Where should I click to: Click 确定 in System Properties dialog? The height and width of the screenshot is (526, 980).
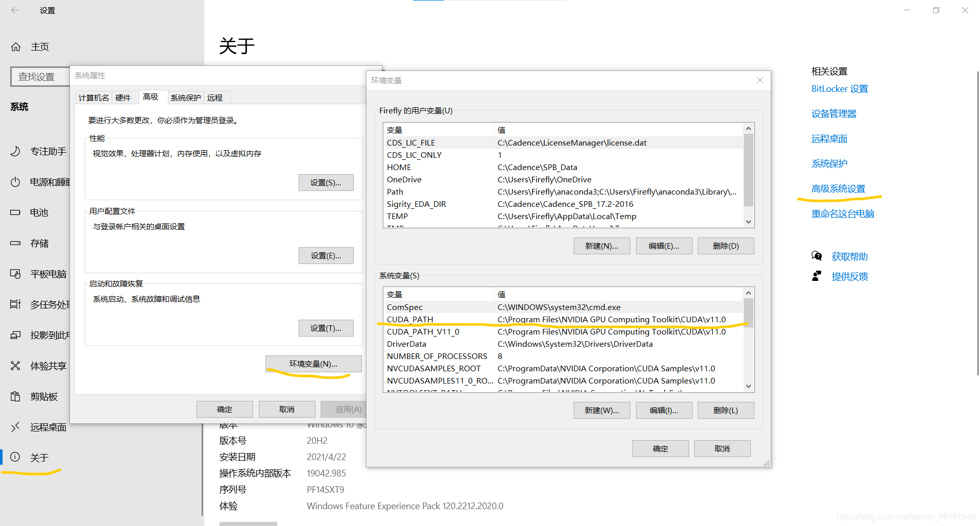click(x=225, y=409)
